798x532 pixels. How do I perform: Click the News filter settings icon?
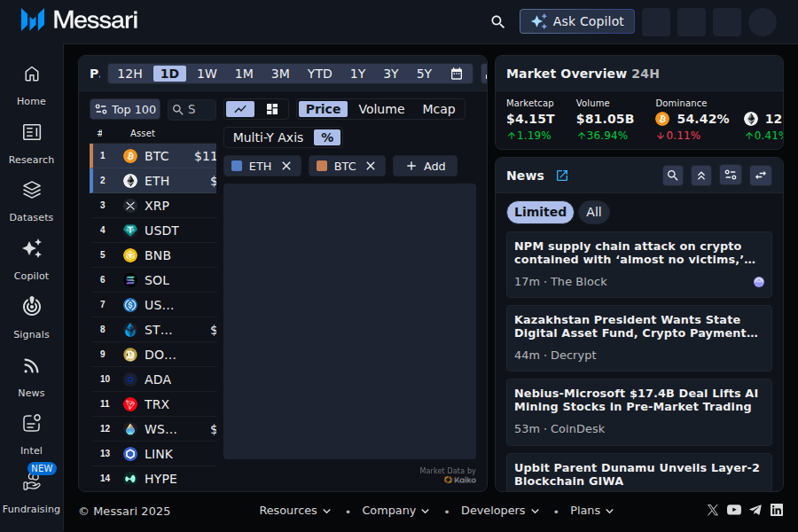(731, 176)
